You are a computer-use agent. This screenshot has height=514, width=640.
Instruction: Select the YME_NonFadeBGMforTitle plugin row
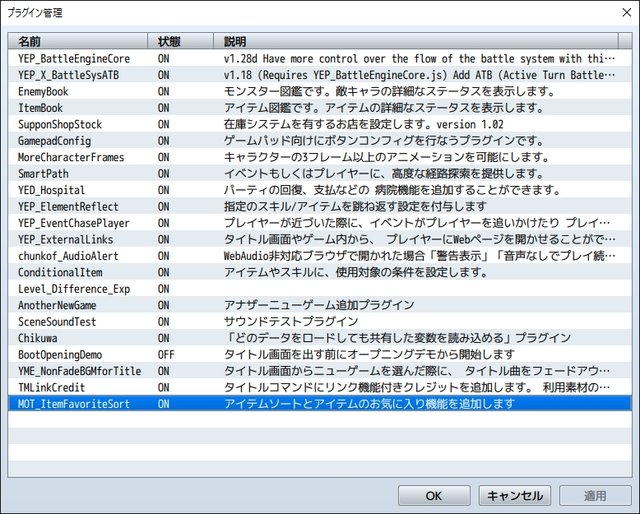click(x=320, y=371)
